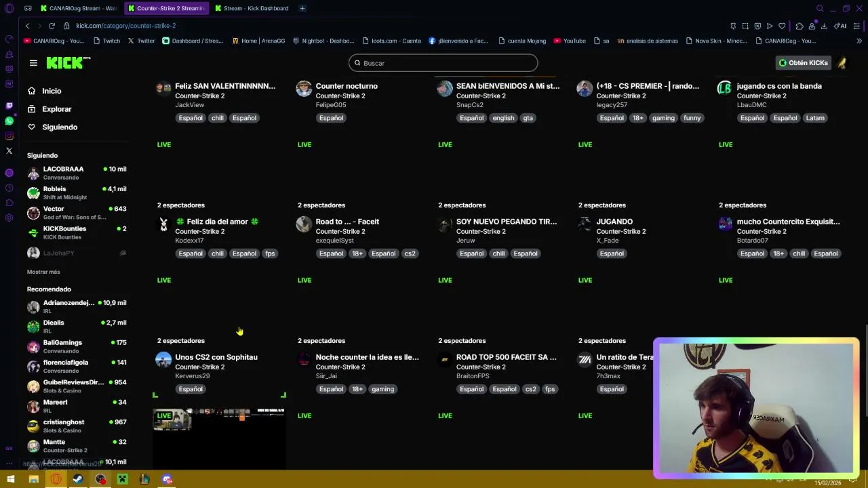Open browser tab search magnifier
868x488 pixels.
[x=820, y=8]
